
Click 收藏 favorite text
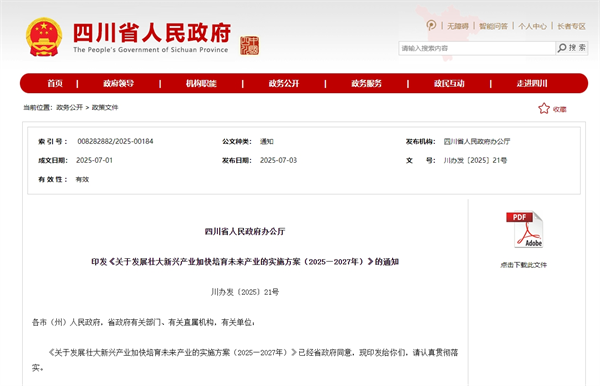(559, 109)
